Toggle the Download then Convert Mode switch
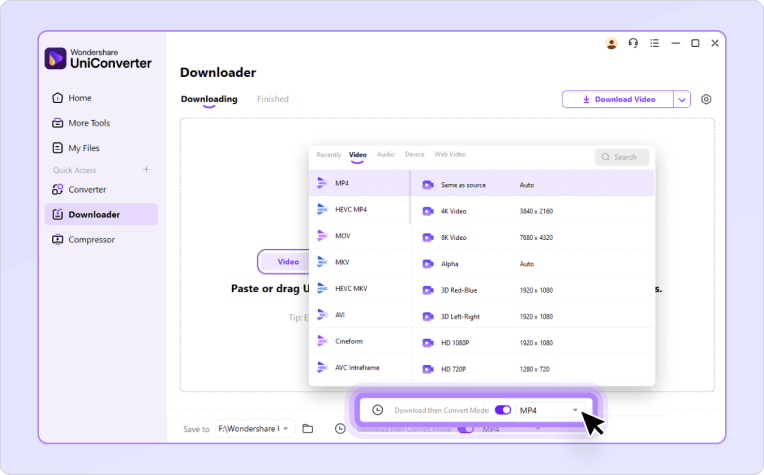Image resolution: width=764 pixels, height=475 pixels. (x=503, y=410)
